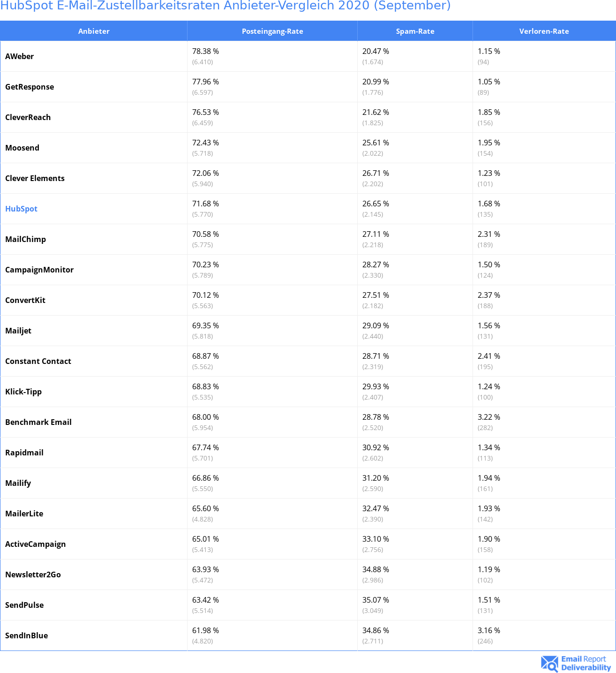The width and height of the screenshot is (616, 673).
Task: Select the SendInBlue row name
Action: pyautogui.click(x=26, y=635)
